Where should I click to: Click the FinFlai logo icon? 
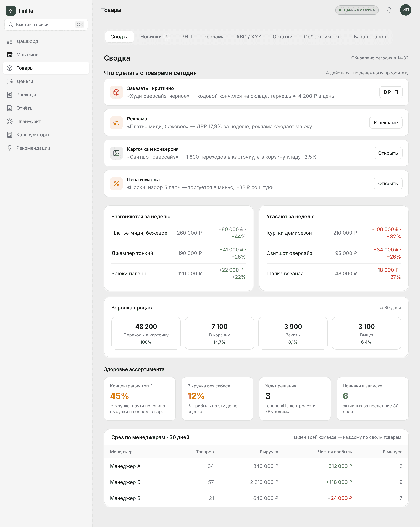coord(10,11)
